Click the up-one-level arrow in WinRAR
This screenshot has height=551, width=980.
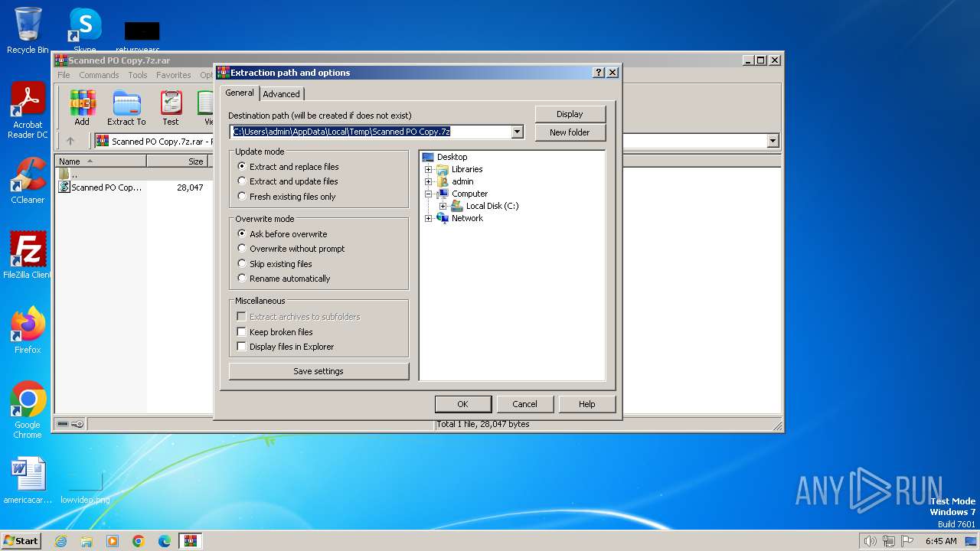click(x=70, y=141)
